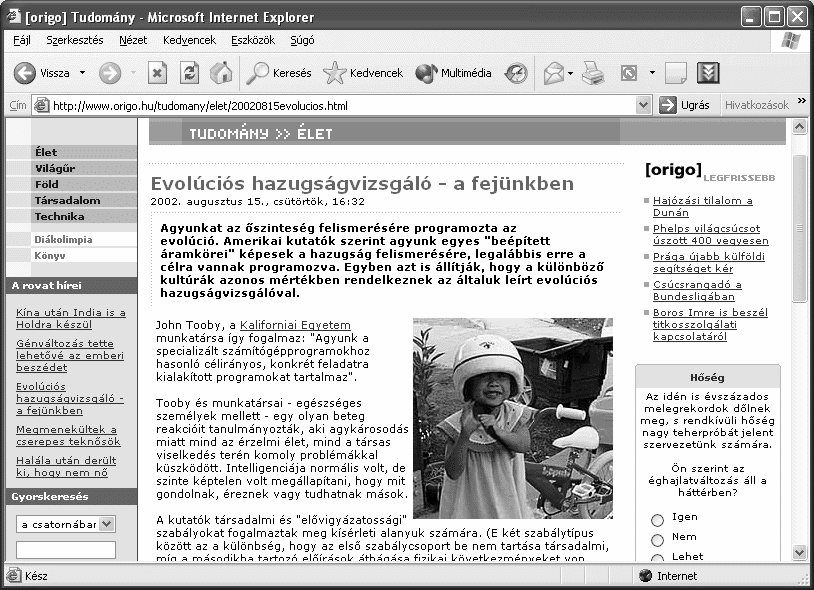Click the status bar page icon beside Kész
The height and width of the screenshot is (590, 814).
coord(13,575)
